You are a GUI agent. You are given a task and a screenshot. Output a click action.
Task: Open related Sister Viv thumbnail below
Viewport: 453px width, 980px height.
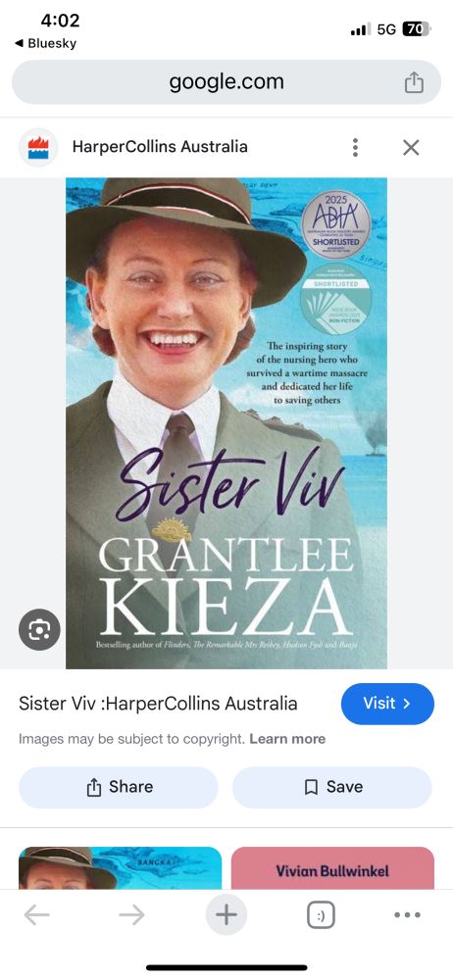pyautogui.click(x=121, y=867)
